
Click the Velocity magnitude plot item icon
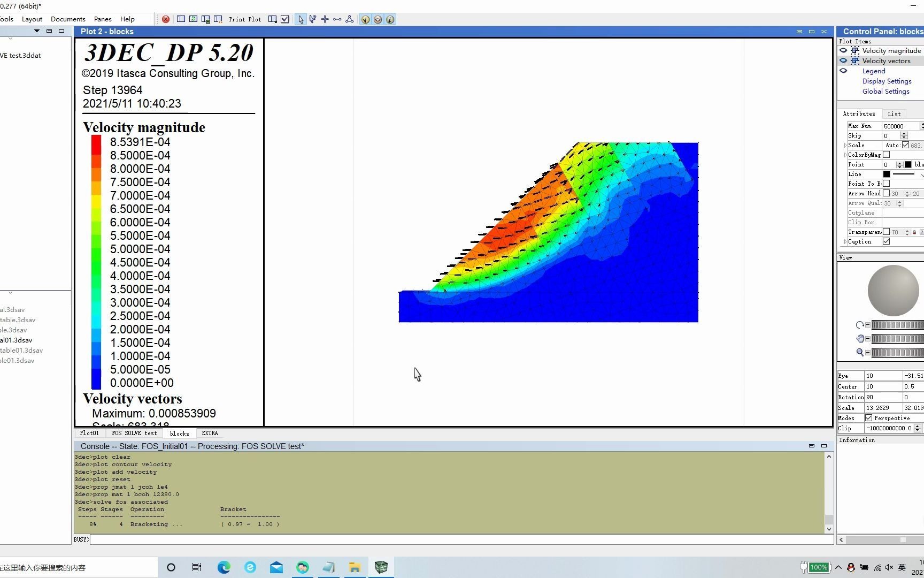[855, 51]
